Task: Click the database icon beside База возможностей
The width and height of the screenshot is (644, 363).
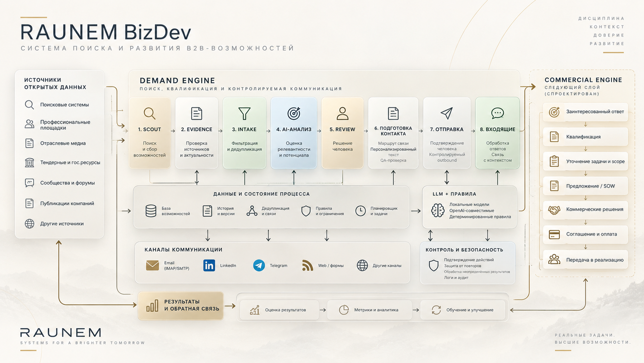Action: click(151, 211)
